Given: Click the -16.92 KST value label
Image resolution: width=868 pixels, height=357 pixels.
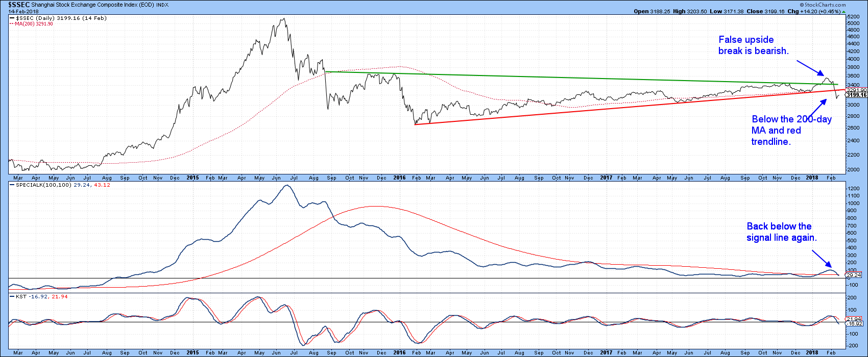Looking at the screenshot, I should click(x=854, y=323).
